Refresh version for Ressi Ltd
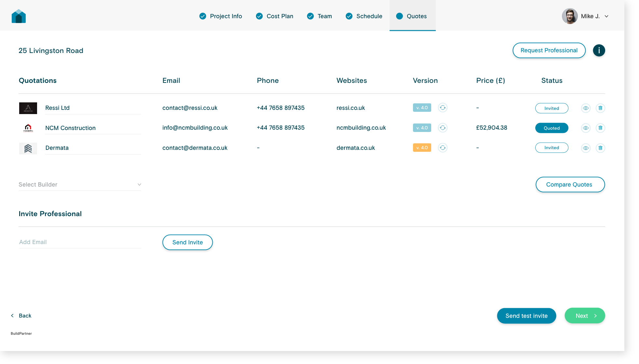This screenshot has height=364, width=639. [x=443, y=108]
